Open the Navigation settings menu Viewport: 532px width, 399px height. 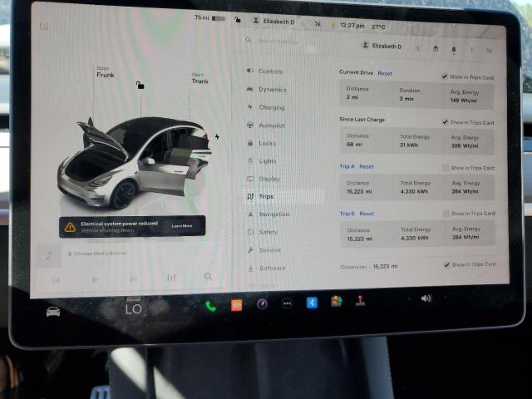click(x=268, y=214)
